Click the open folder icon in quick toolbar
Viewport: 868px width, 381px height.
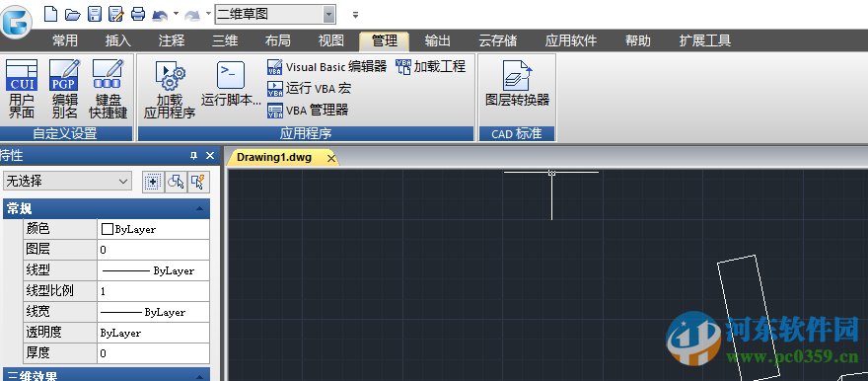[x=73, y=14]
